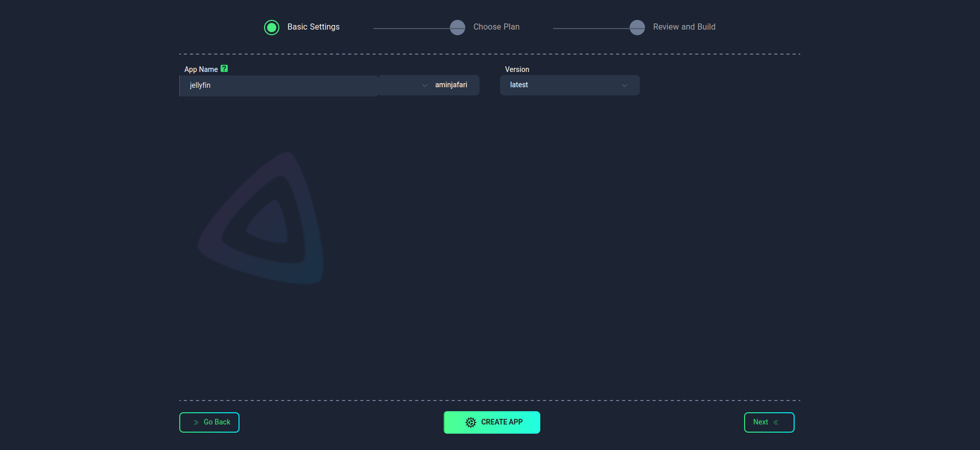Click the gear icon in Create App
980x450 pixels.
tap(471, 422)
